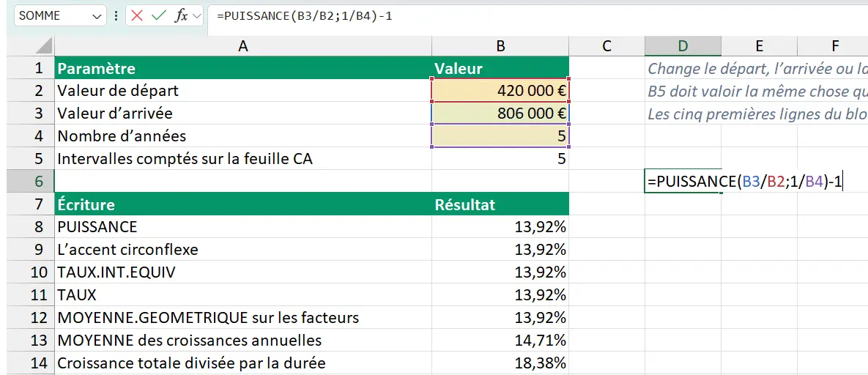The image size is (868, 375).
Task: Select the 13,92% result beside MOYENNE.GEOMETRIQUE
Action: (x=500, y=317)
